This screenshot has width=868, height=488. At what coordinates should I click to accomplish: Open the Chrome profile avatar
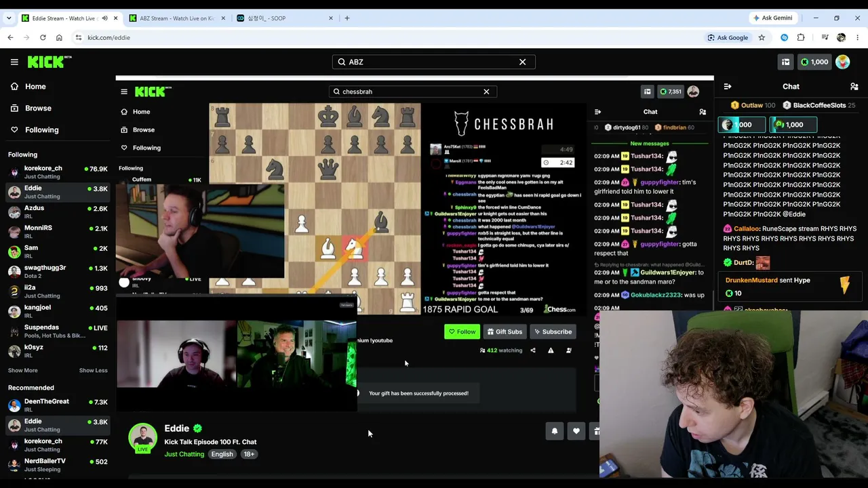coord(842,38)
